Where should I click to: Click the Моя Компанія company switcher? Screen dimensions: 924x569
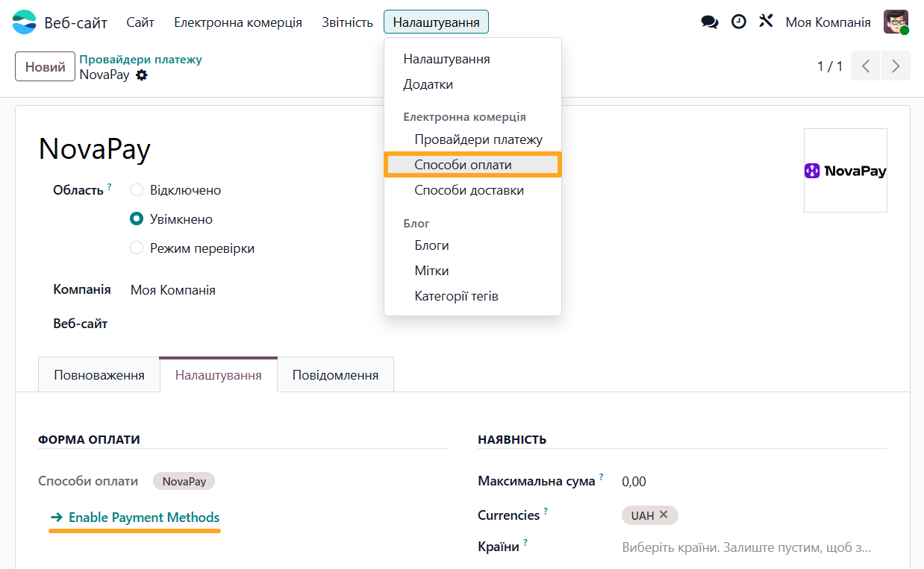point(828,22)
